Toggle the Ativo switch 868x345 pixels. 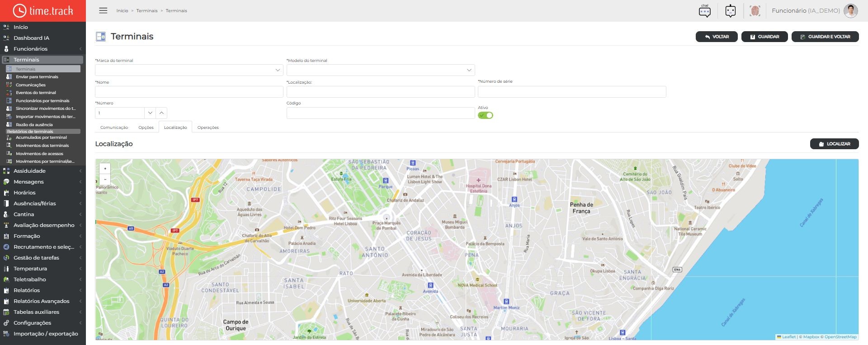pyautogui.click(x=486, y=115)
